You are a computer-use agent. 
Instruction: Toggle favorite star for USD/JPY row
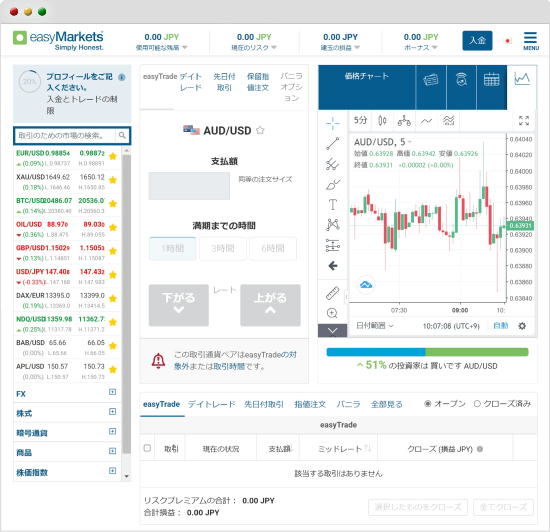coord(113,275)
